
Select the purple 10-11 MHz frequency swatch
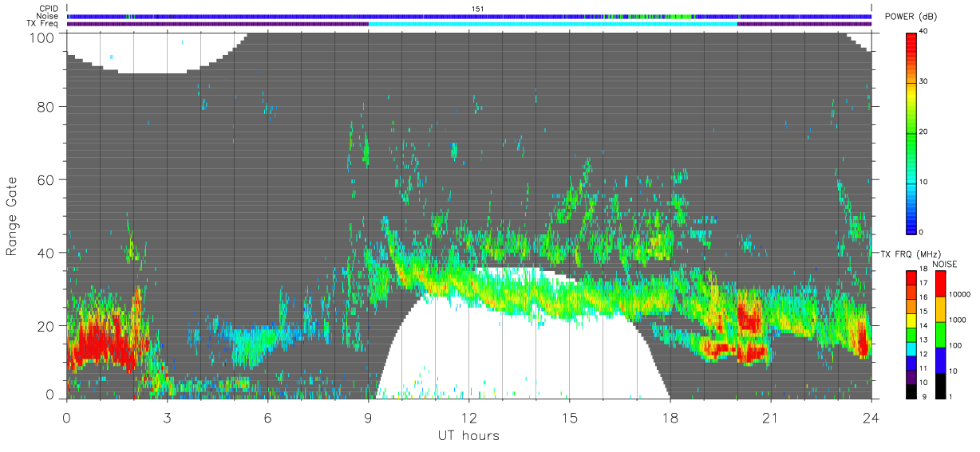coord(911,375)
